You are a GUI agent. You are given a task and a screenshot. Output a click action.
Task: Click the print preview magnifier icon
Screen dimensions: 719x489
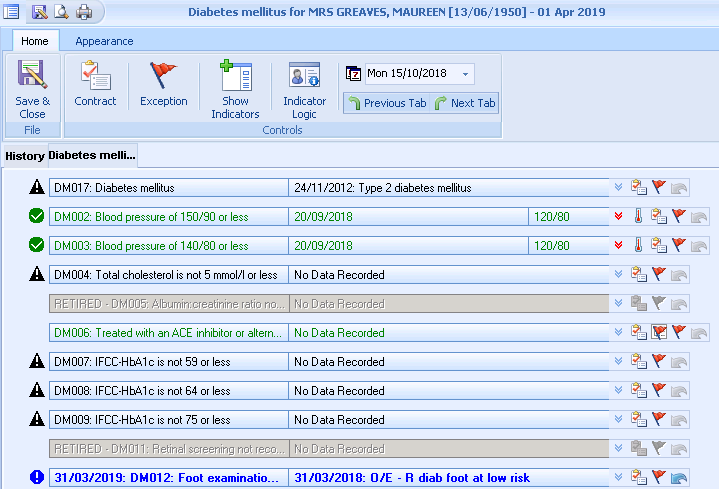(x=62, y=12)
